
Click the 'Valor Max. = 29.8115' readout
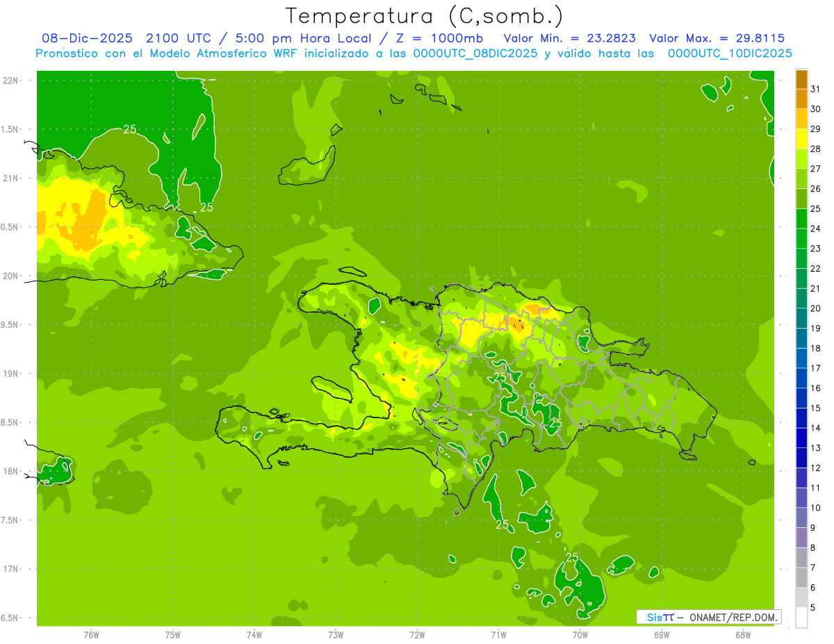click(716, 38)
